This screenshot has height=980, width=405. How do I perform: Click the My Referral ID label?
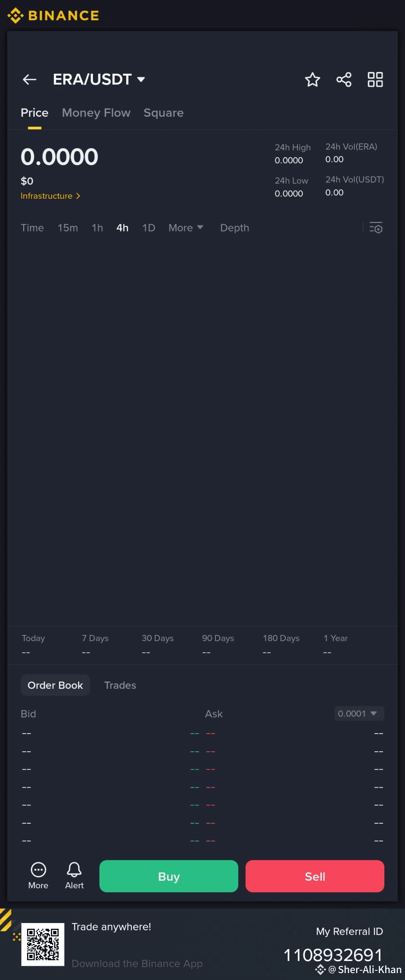(349, 932)
